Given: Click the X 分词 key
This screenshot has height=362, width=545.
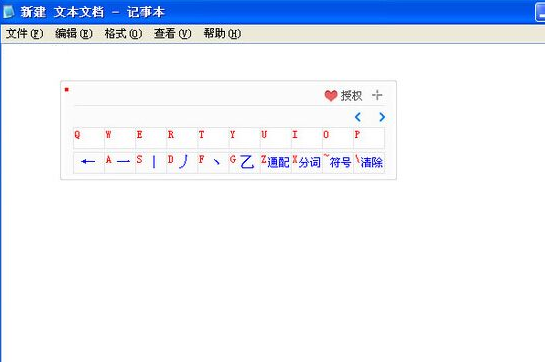Looking at the screenshot, I should coord(307,162).
